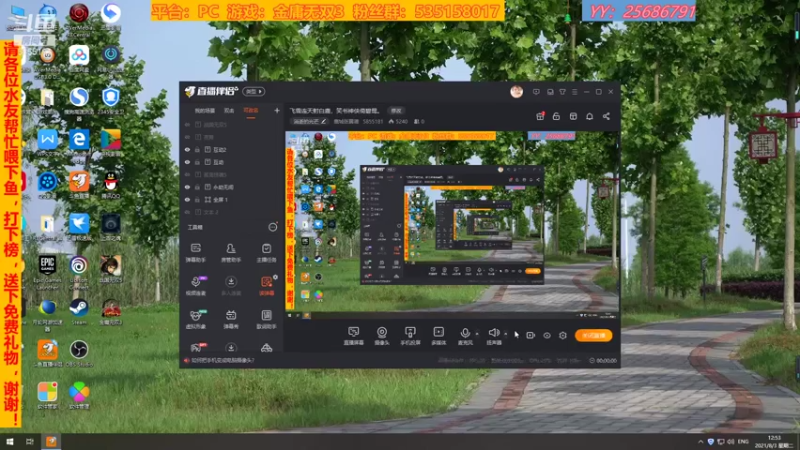Click the live preview canvas
This screenshot has width=800, height=450.
click(x=452, y=224)
